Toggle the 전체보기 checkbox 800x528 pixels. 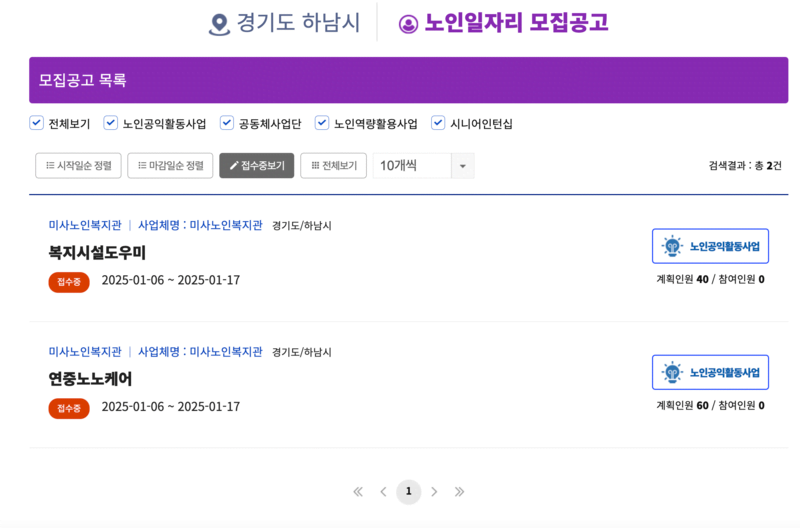[x=36, y=123]
